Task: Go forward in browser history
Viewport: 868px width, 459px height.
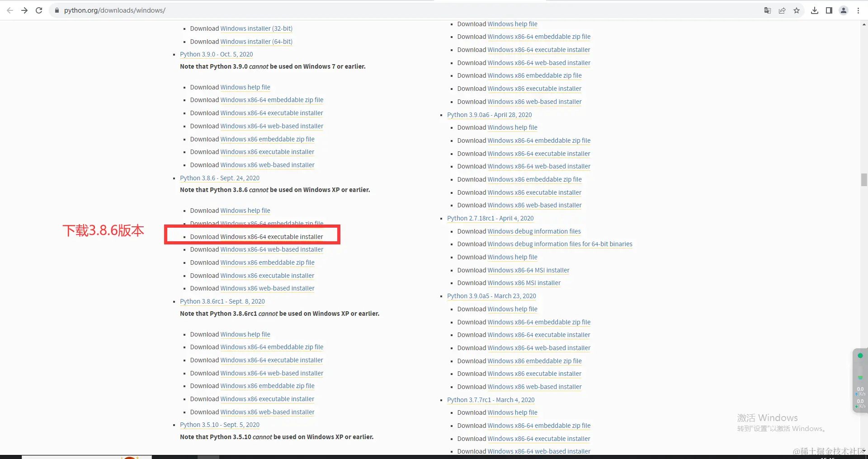Action: point(24,10)
